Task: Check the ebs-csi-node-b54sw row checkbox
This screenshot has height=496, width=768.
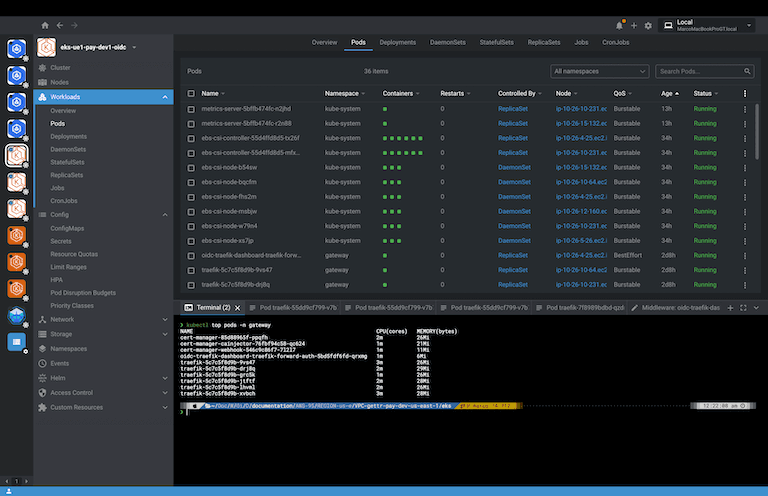Action: click(191, 168)
